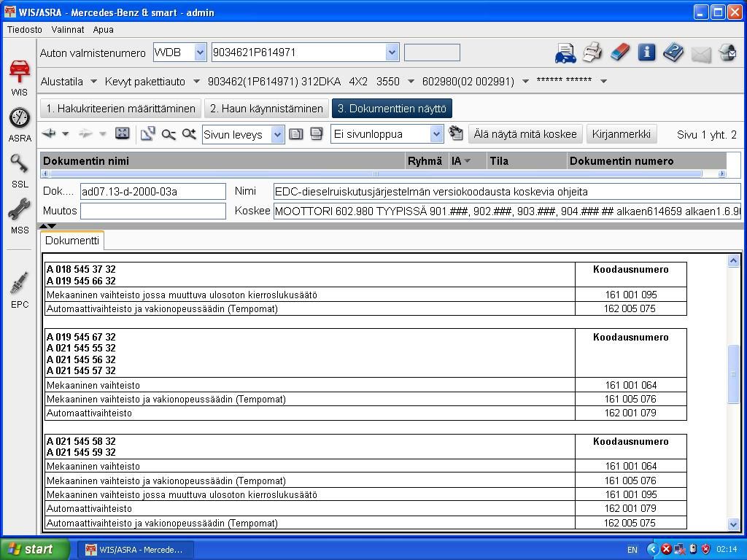The image size is (747, 560).
Task: Click the fit-to-window icon
Action: click(123, 134)
